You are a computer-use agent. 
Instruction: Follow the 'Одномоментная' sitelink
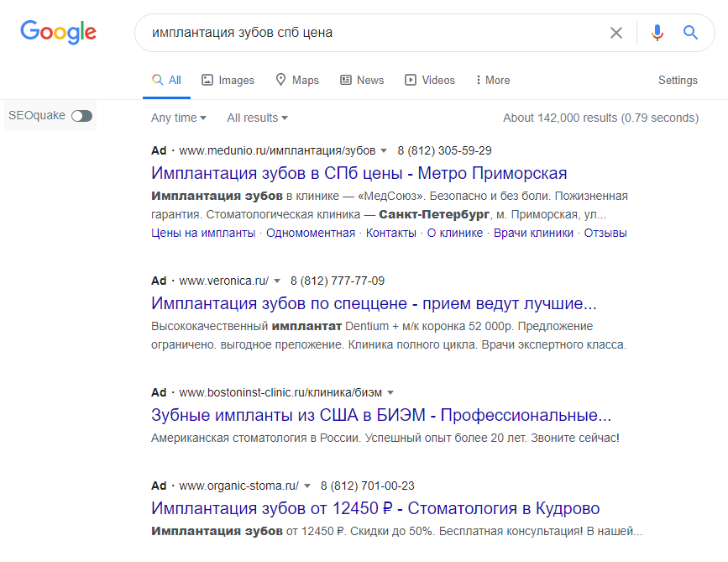point(311,233)
